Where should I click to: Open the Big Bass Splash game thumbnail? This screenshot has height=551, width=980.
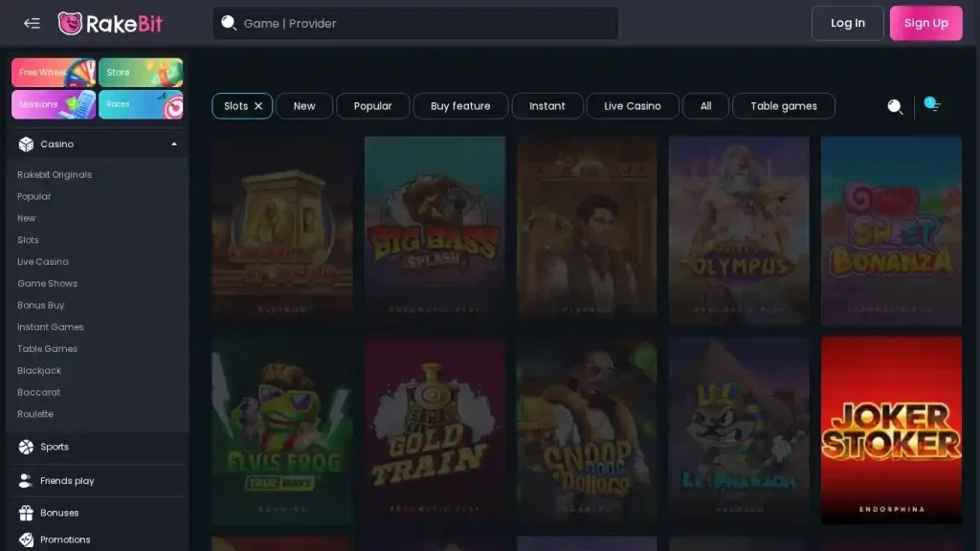[x=434, y=231]
